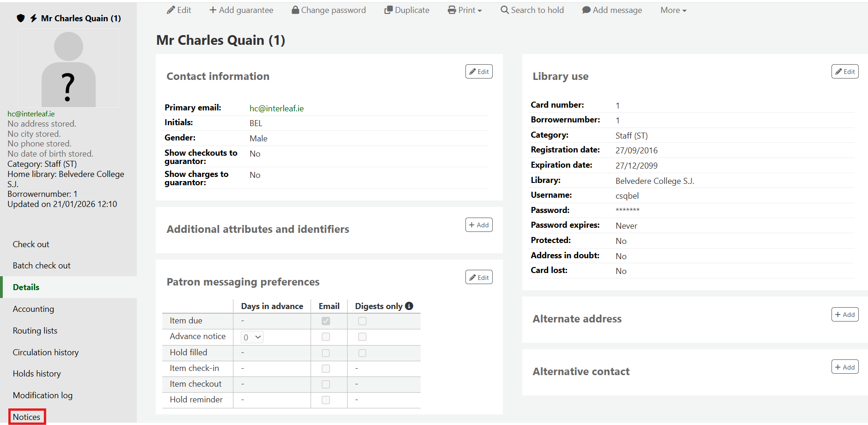
Task: Click the Add message speech bubble icon
Action: tap(586, 10)
